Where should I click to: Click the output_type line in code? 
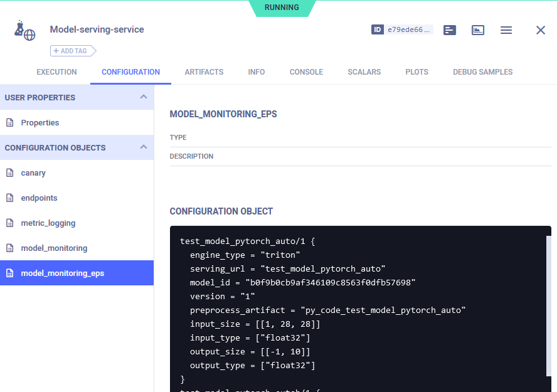point(252,366)
